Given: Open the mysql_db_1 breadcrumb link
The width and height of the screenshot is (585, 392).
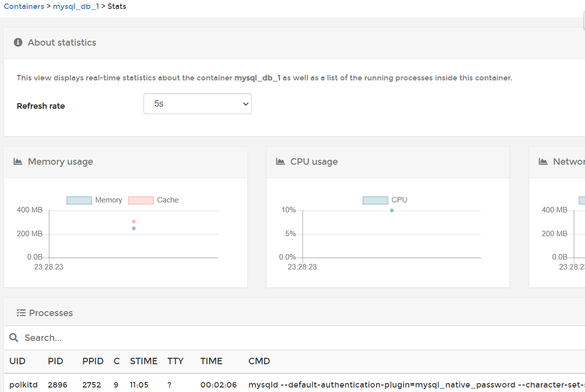Looking at the screenshot, I should pos(76,6).
